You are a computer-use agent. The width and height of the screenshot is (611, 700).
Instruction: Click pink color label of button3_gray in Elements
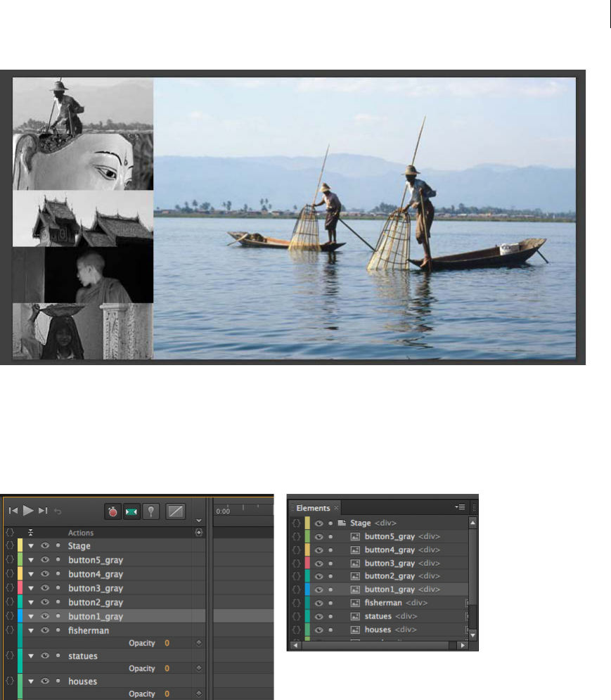(307, 563)
